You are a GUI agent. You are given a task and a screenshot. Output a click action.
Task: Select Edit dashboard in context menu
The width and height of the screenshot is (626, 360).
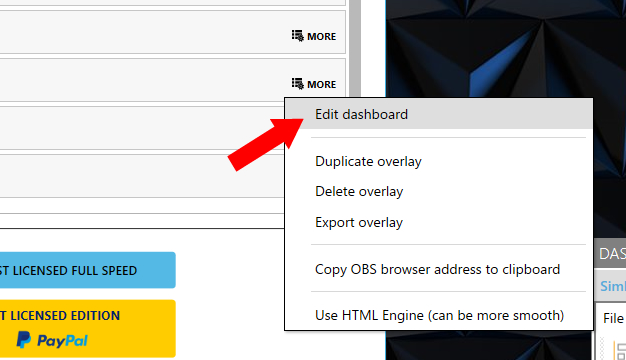pyautogui.click(x=438, y=115)
